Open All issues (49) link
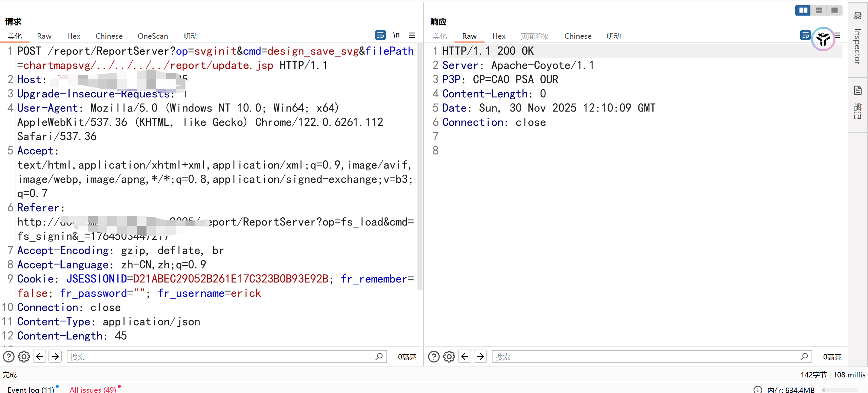This screenshot has width=868, height=393. tap(93, 390)
